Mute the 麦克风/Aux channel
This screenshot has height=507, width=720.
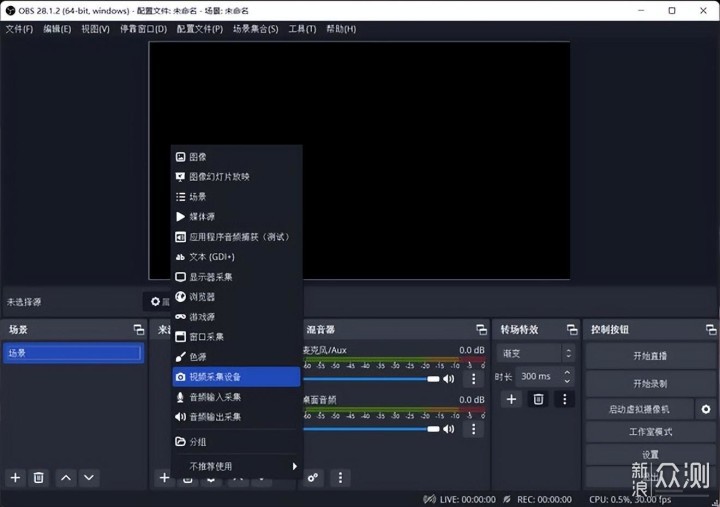(x=449, y=379)
